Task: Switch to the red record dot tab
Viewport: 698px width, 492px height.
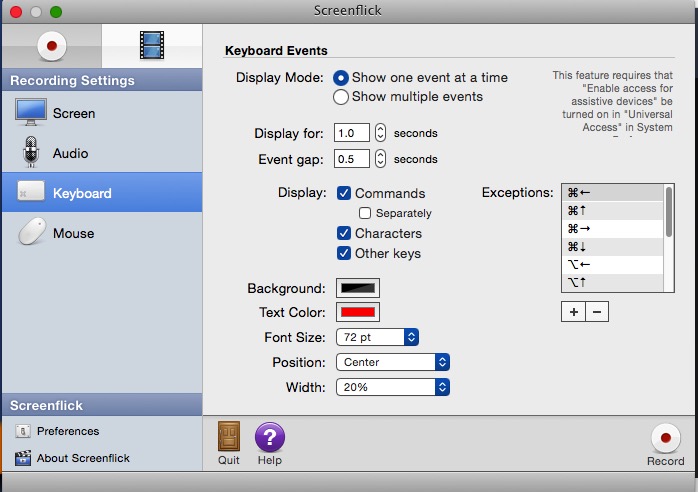Action: point(52,46)
